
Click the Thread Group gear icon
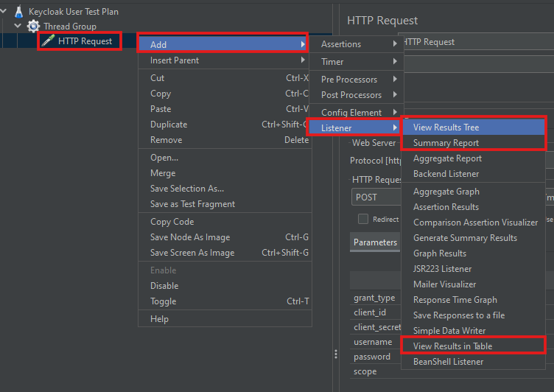(33, 26)
